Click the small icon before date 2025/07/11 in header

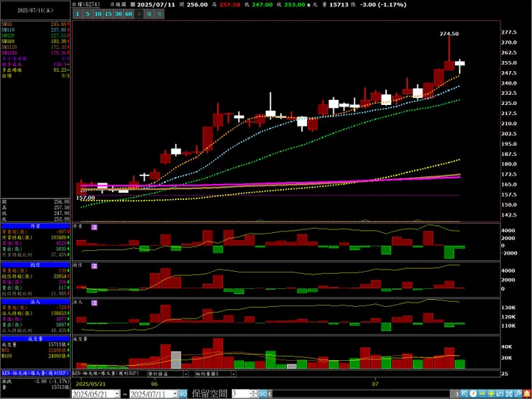click(x=133, y=5)
